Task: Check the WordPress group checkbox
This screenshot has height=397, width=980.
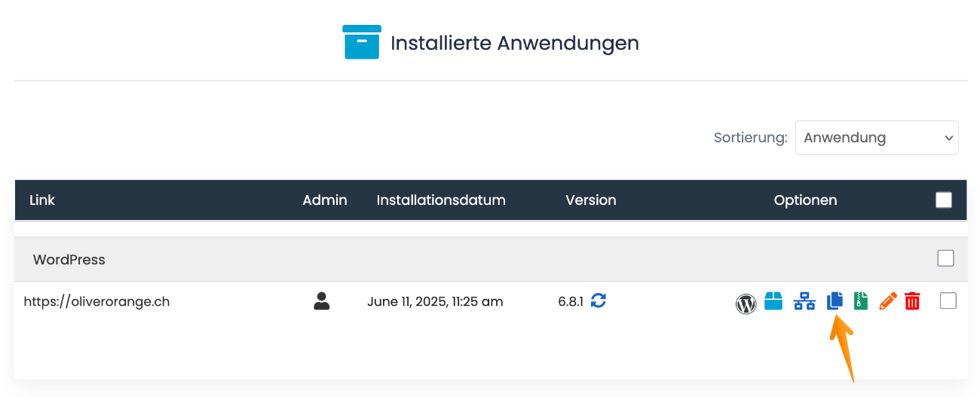Action: [x=945, y=258]
